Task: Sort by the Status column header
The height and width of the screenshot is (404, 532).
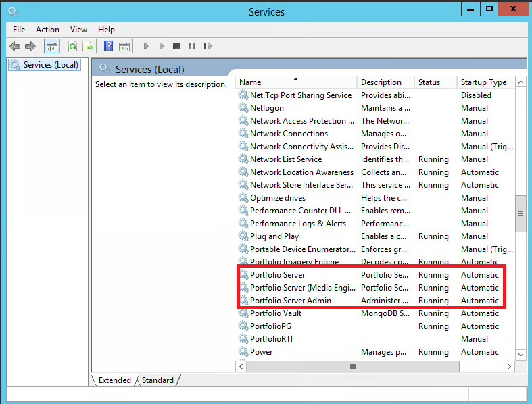Action: pos(435,82)
